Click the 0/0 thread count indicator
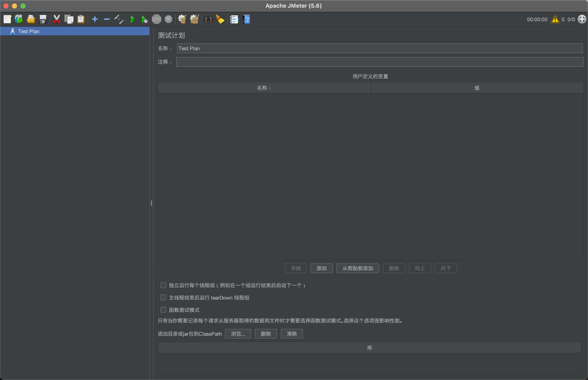 pos(571,20)
